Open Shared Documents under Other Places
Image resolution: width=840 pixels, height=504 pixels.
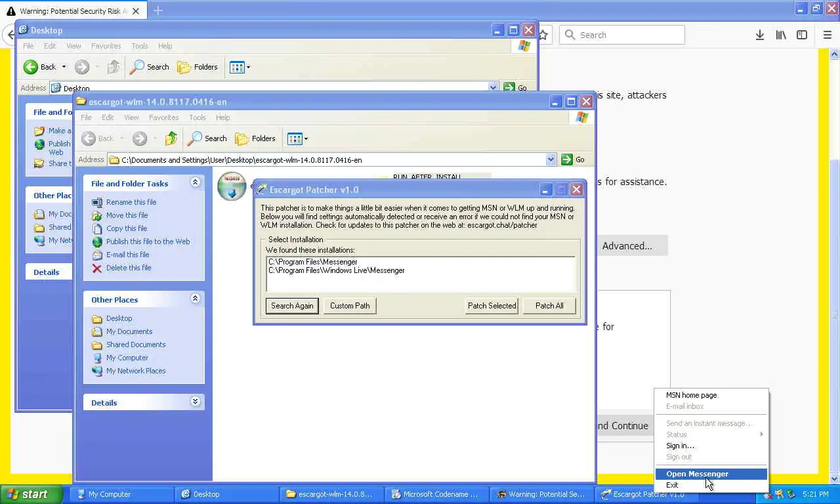136,345
